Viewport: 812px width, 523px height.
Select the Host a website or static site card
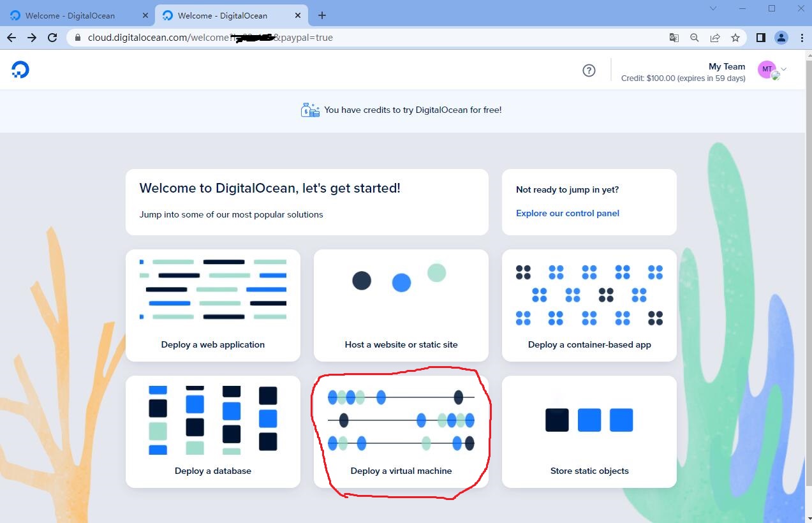coord(401,306)
